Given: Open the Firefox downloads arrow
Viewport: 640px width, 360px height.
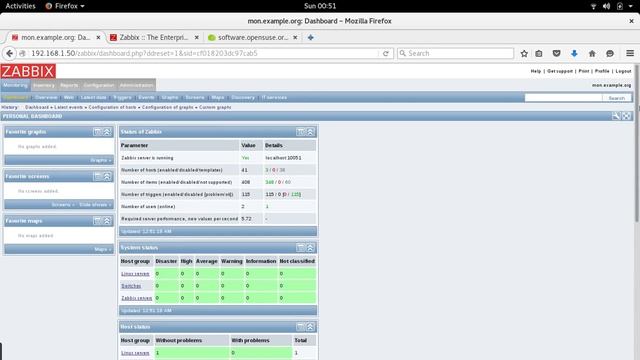Looking at the screenshot, I should click(x=574, y=53).
